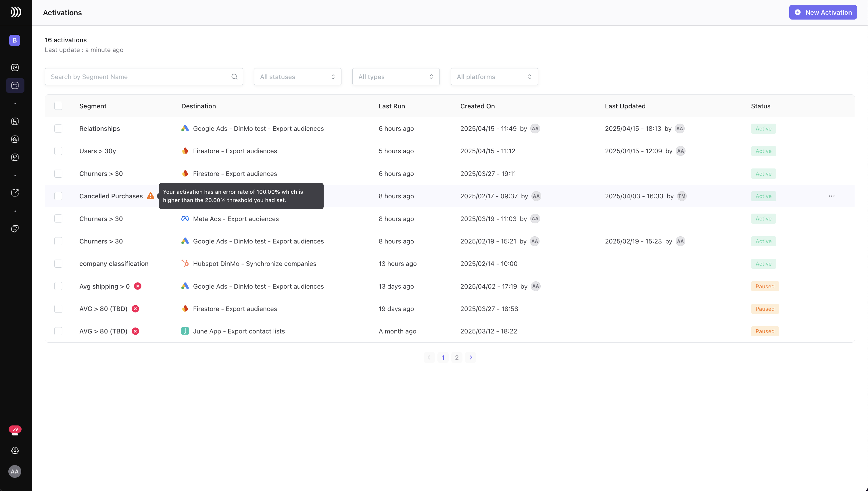Click the New Activation button
This screenshot has width=868, height=491.
click(823, 12)
